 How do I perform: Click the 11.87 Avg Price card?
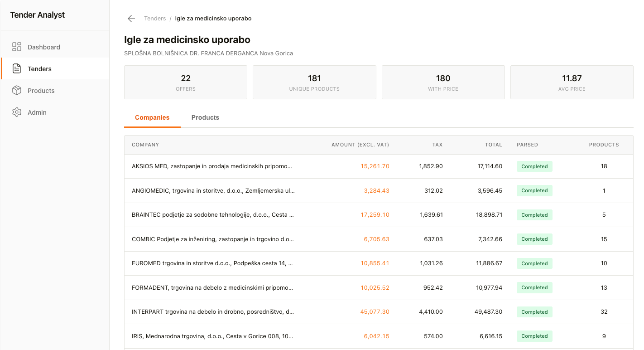click(x=572, y=83)
